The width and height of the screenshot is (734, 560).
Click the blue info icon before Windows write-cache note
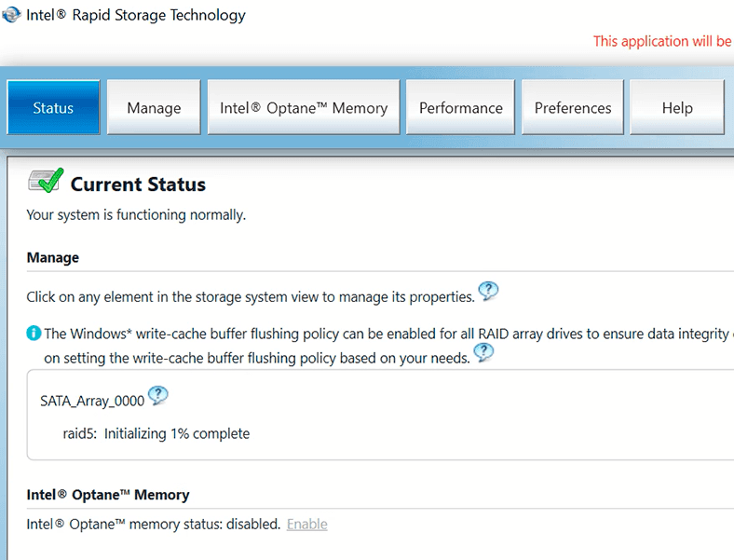pyautogui.click(x=34, y=334)
